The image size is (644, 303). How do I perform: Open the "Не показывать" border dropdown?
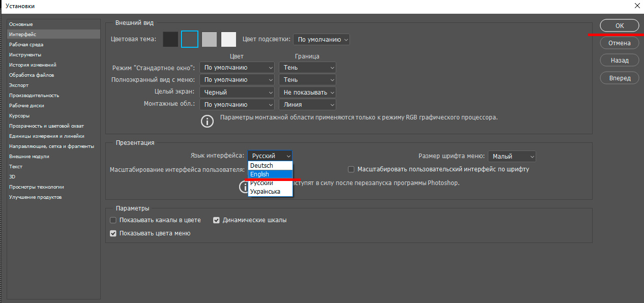tap(307, 92)
